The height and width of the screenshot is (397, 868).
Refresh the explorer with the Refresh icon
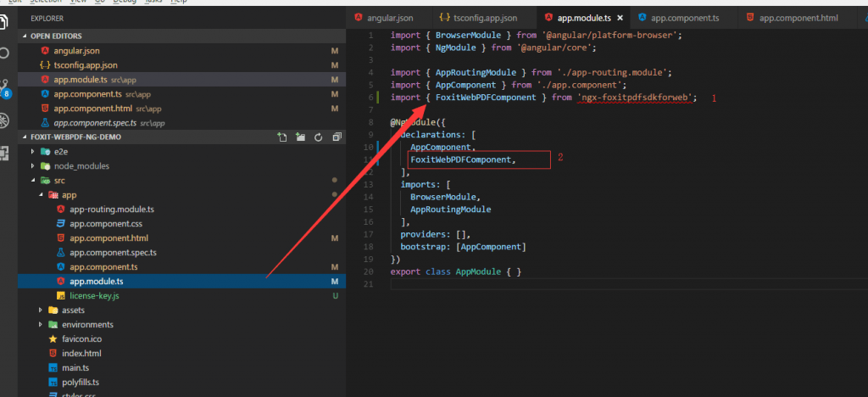click(x=319, y=137)
